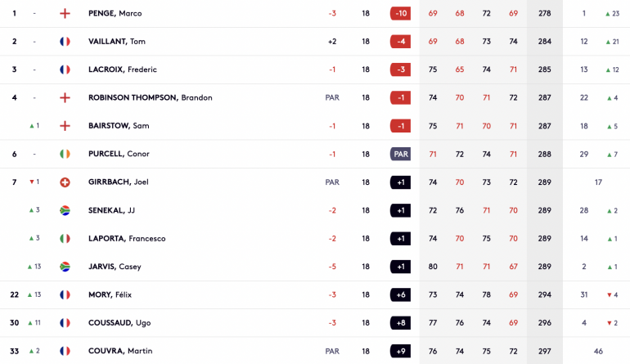
Task: Click South Africa flag beside SENEKAL, JJ
Action: tap(65, 210)
